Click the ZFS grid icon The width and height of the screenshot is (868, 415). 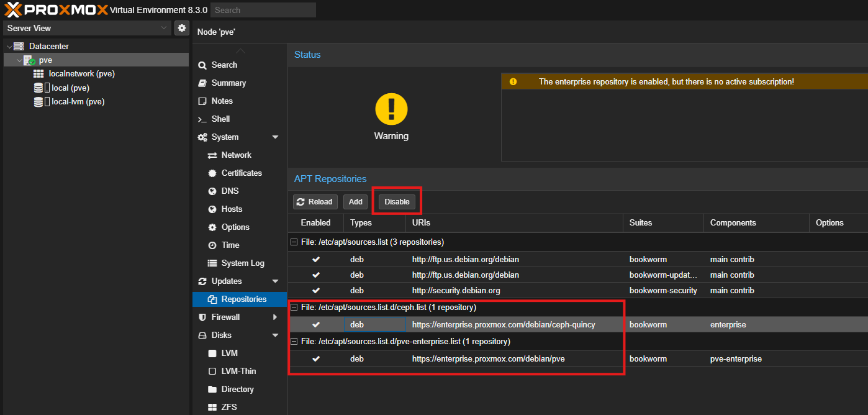pos(212,408)
